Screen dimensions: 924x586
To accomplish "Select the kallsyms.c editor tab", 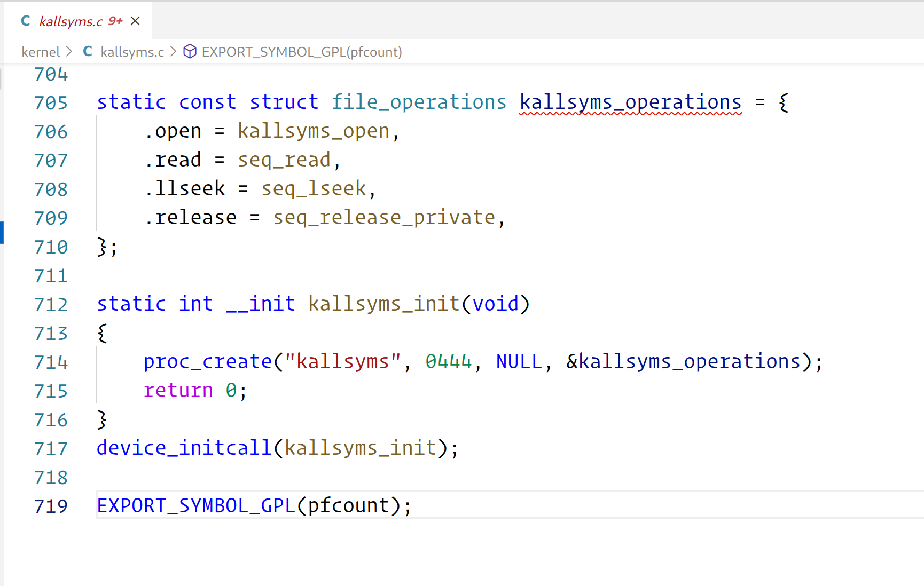I will (78, 21).
